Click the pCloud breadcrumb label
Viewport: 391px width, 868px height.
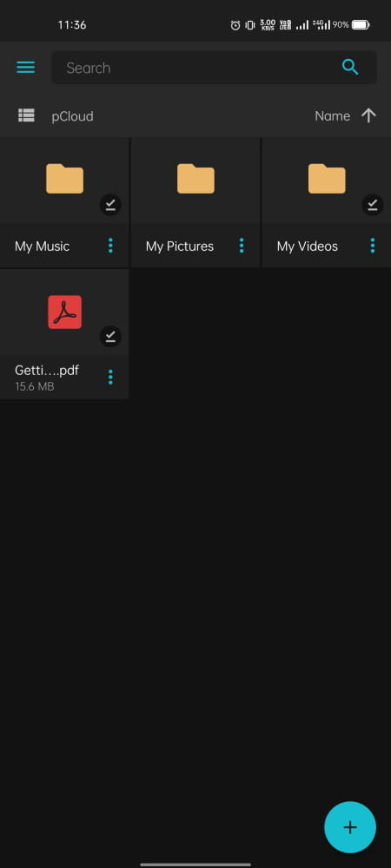(72, 116)
